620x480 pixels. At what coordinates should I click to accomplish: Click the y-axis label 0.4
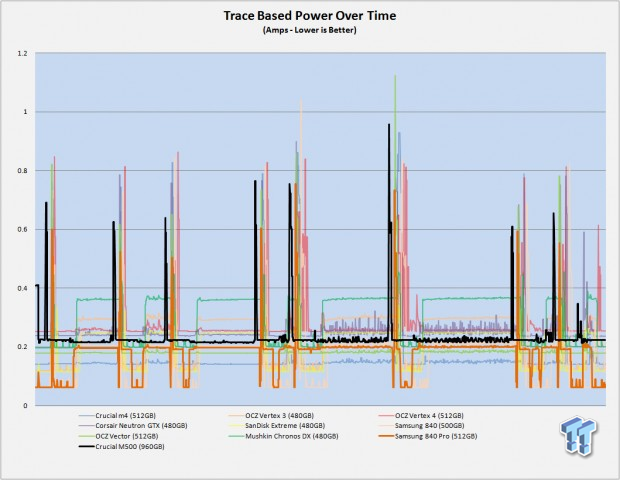pos(23,288)
